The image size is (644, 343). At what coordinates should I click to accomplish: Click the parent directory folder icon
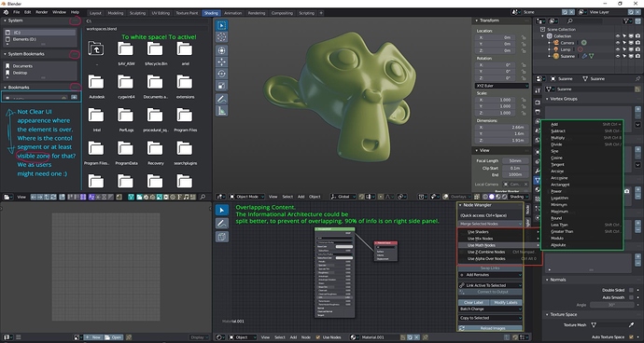click(x=96, y=48)
